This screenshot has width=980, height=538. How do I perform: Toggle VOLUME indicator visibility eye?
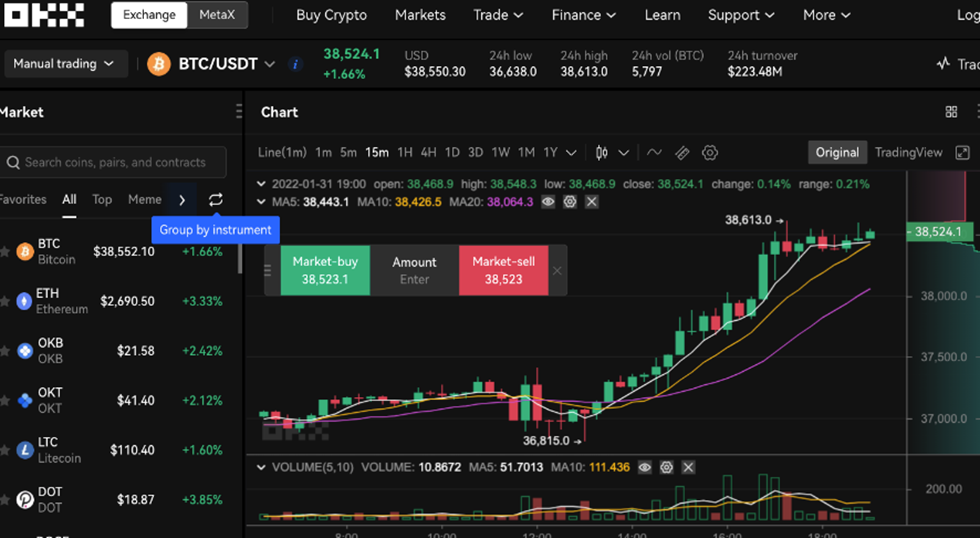(x=644, y=467)
